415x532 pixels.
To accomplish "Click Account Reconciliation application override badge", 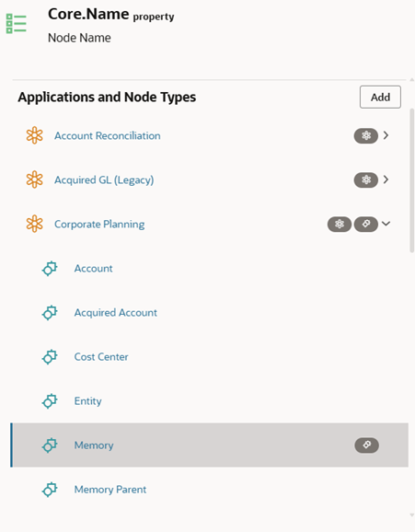I will point(366,135).
